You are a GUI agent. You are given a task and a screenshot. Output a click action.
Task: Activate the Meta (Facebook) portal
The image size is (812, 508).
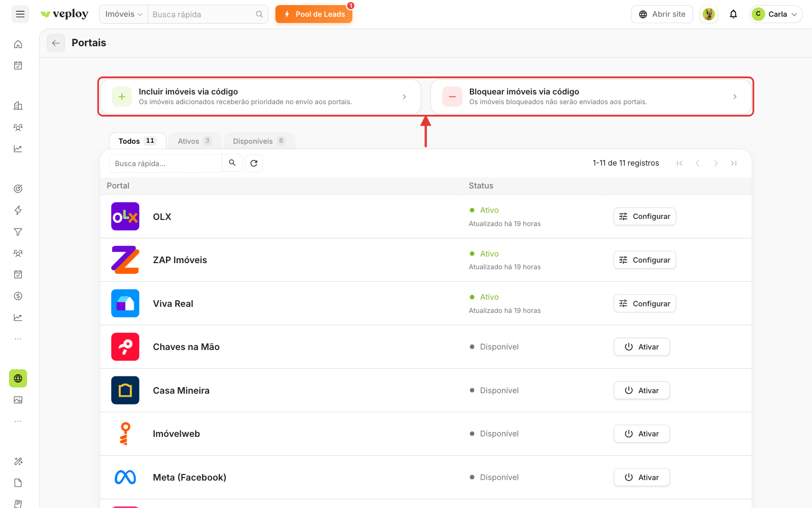point(641,478)
